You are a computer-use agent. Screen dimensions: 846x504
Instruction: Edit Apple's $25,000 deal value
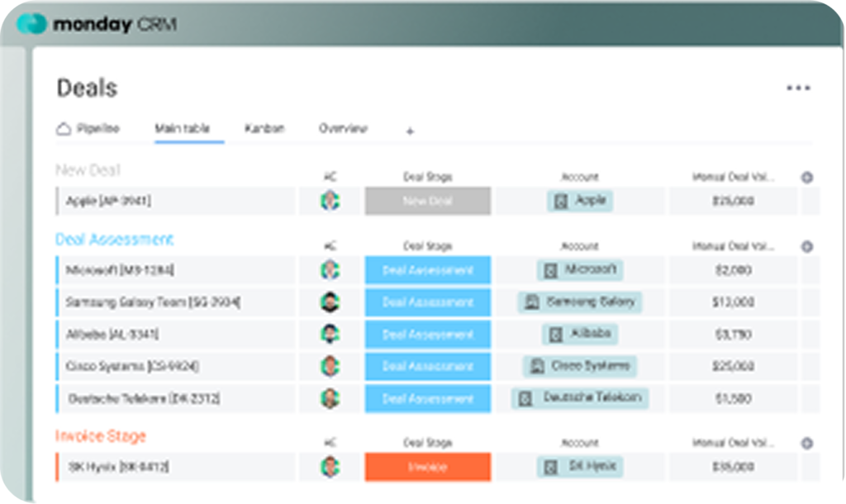[x=734, y=201]
